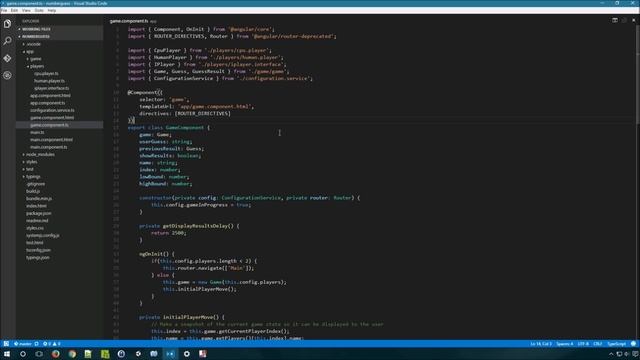Screen dimensions: 640x360
Task: Change language mode via TypeScript indicator
Action: coord(616,344)
